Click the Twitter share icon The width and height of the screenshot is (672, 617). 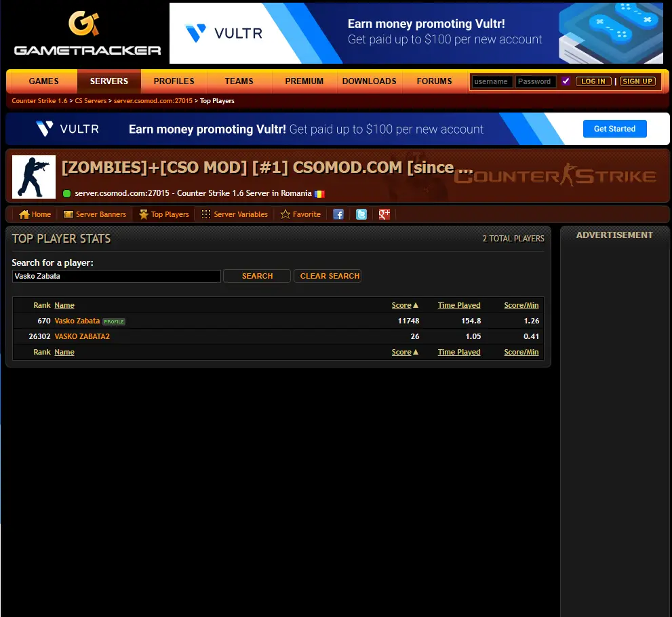[361, 214]
